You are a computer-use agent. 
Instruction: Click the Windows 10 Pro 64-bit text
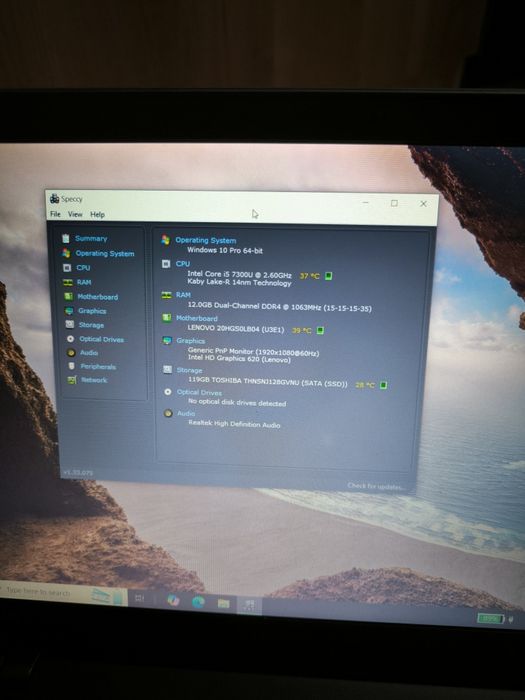pyautogui.click(x=225, y=250)
